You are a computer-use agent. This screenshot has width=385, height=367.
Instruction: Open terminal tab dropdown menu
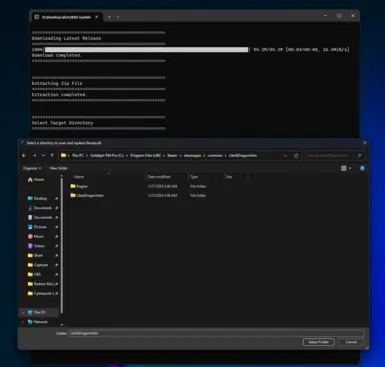(x=118, y=17)
